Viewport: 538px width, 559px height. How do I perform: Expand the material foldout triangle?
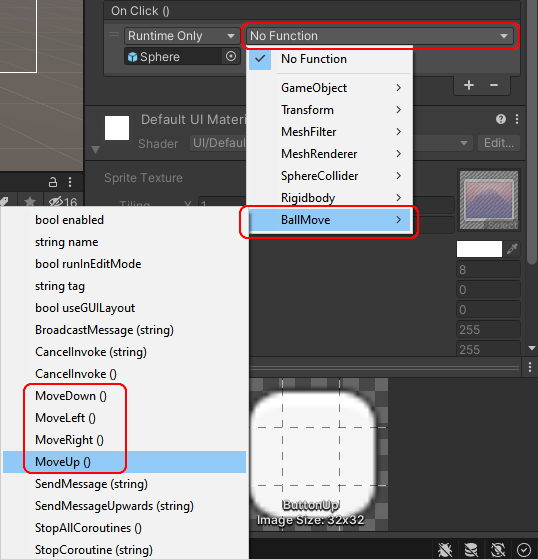pyautogui.click(x=95, y=149)
